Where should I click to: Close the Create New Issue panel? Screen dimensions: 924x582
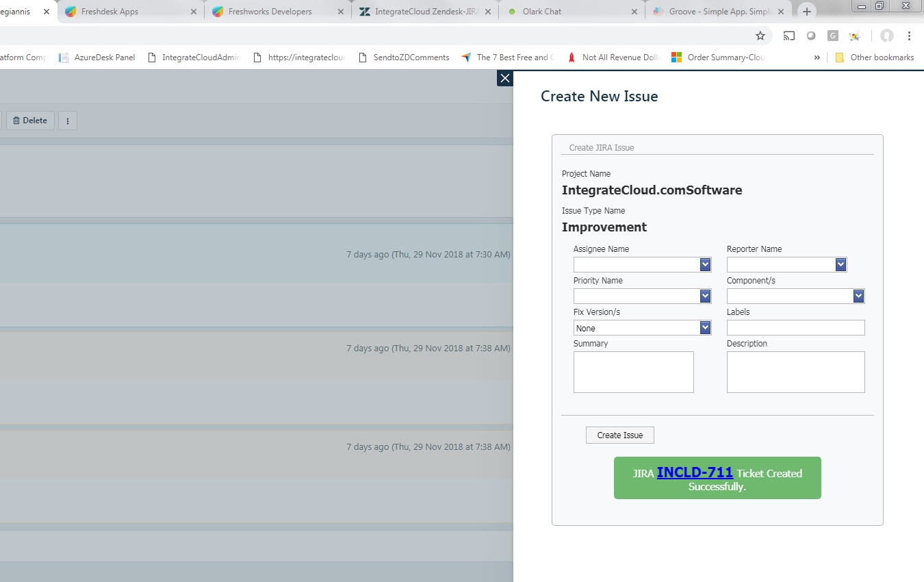pos(505,78)
